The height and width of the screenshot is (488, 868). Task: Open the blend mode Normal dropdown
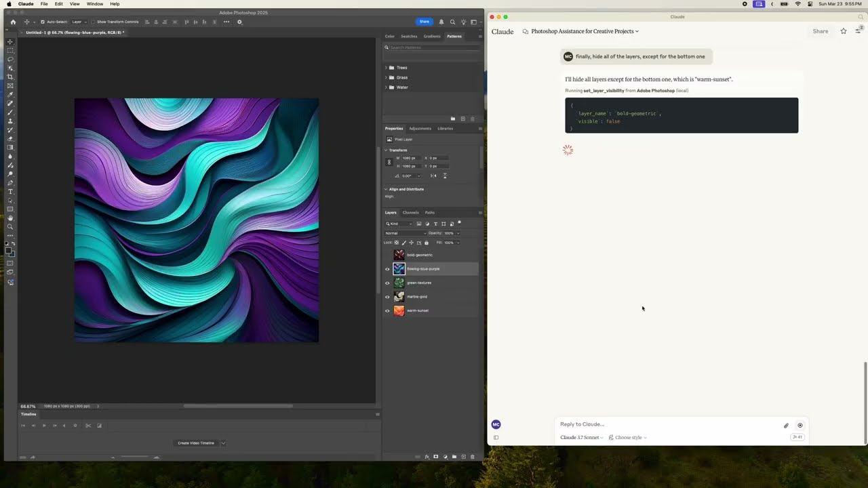point(406,233)
